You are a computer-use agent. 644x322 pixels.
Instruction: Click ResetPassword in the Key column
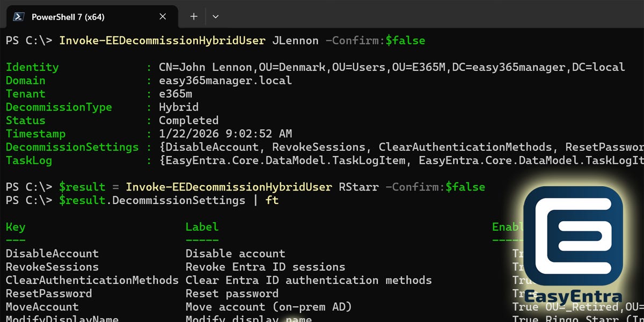49,294
